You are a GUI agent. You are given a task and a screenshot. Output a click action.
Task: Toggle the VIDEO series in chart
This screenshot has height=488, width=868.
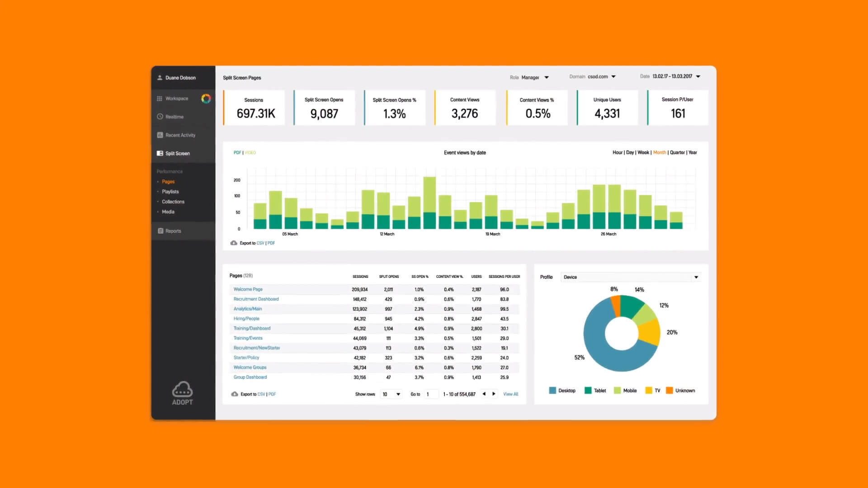[250, 153]
